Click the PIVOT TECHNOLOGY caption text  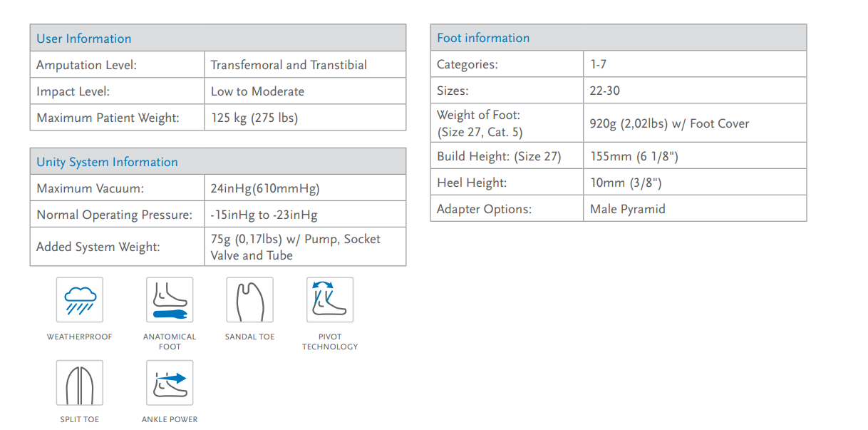330,342
